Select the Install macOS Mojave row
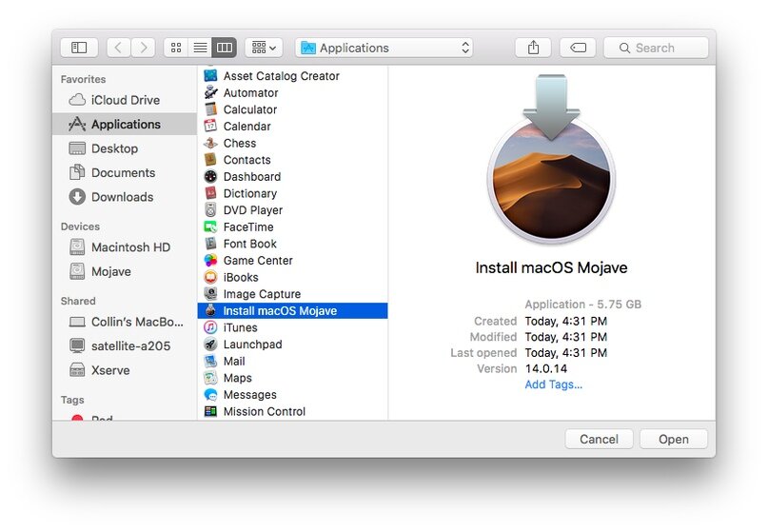Image resolution: width=768 pixels, height=532 pixels. (292, 310)
